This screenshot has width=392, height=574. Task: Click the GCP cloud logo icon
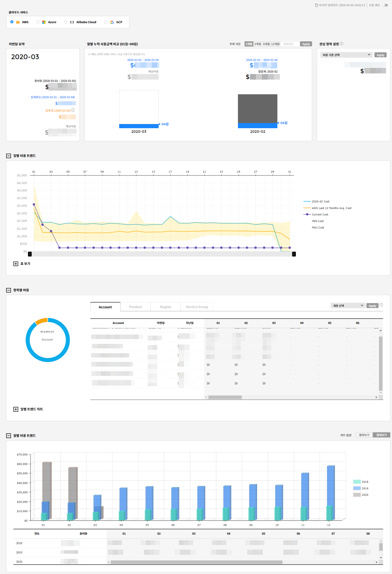[112, 22]
